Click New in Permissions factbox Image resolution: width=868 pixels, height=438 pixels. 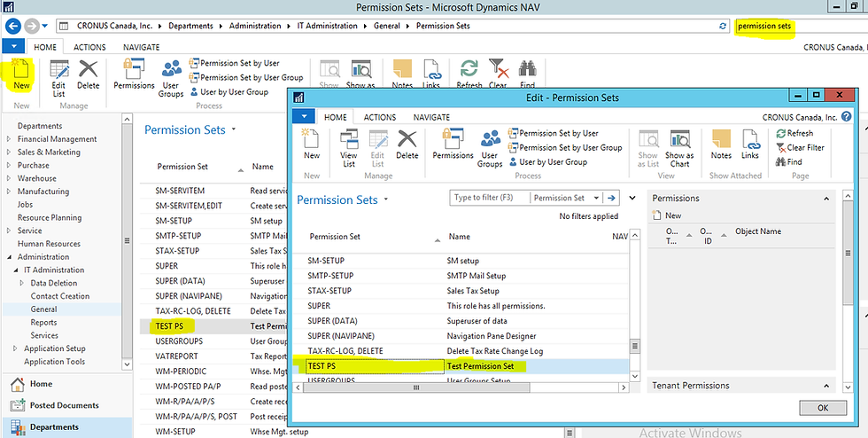click(667, 215)
